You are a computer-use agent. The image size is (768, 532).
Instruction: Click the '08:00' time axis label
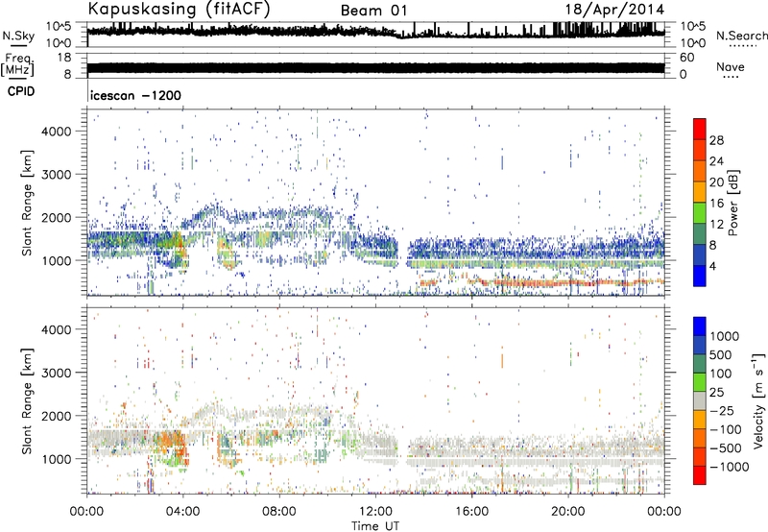tap(279, 512)
